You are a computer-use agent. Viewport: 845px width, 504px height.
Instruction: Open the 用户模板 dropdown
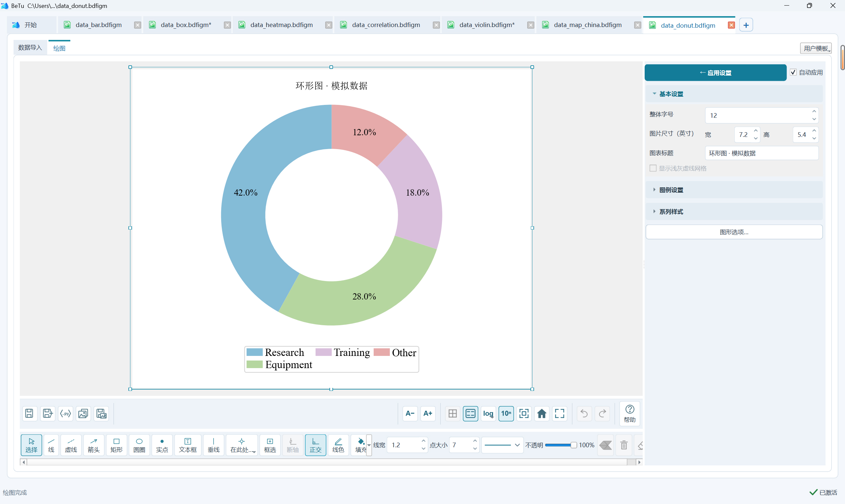tap(816, 48)
